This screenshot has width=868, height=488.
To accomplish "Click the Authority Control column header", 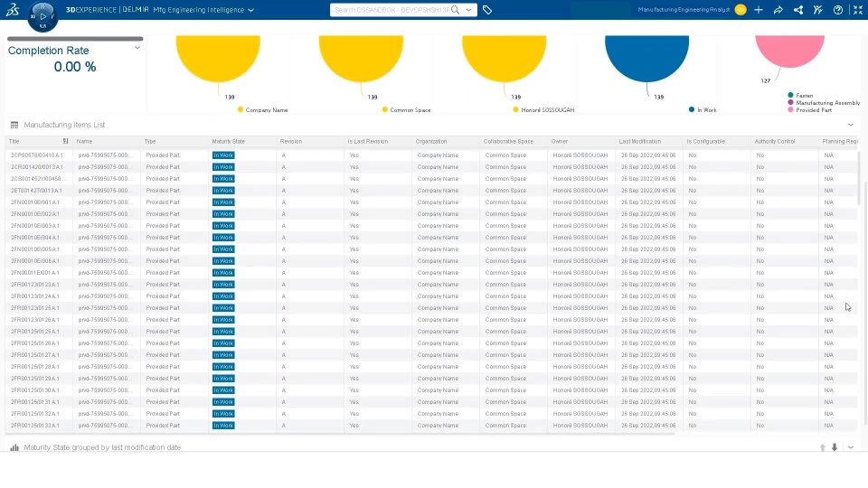I will tap(775, 142).
